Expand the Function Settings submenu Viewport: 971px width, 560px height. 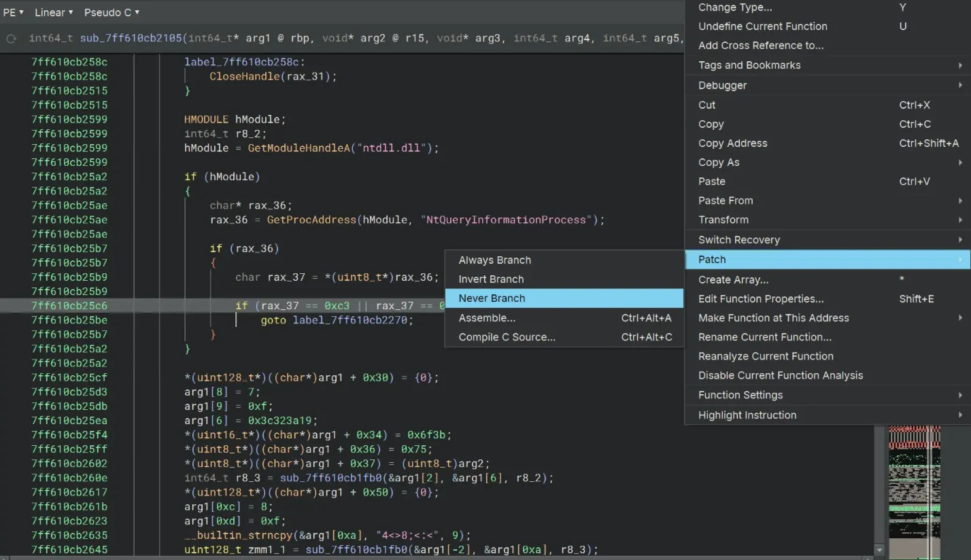(x=740, y=396)
